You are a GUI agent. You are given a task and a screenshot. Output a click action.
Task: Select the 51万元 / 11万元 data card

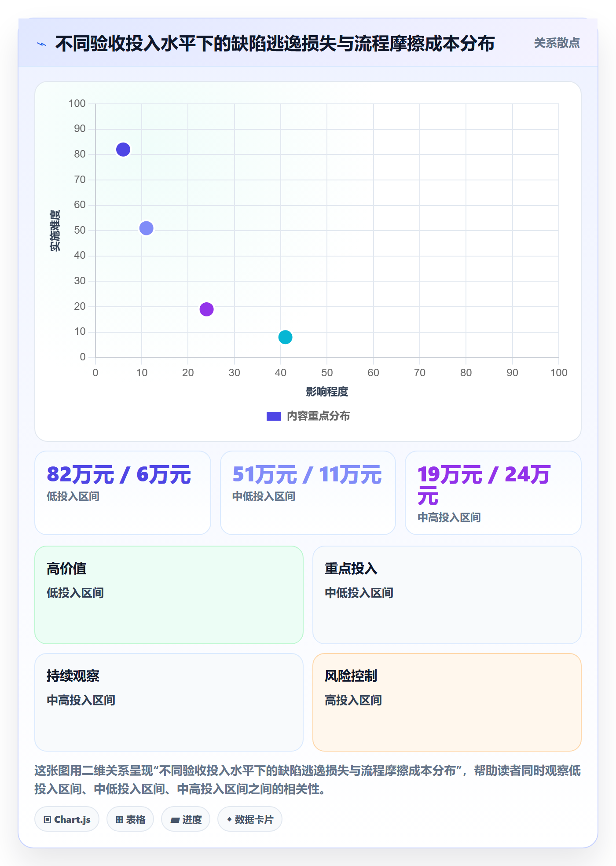coord(308,493)
